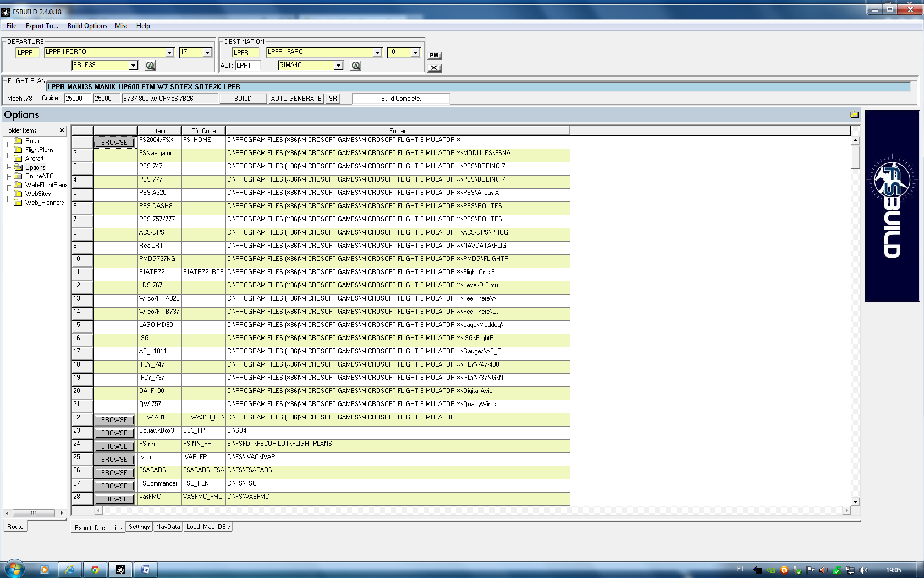
Task: Click BROWSE for FSACARS row
Action: pos(114,473)
